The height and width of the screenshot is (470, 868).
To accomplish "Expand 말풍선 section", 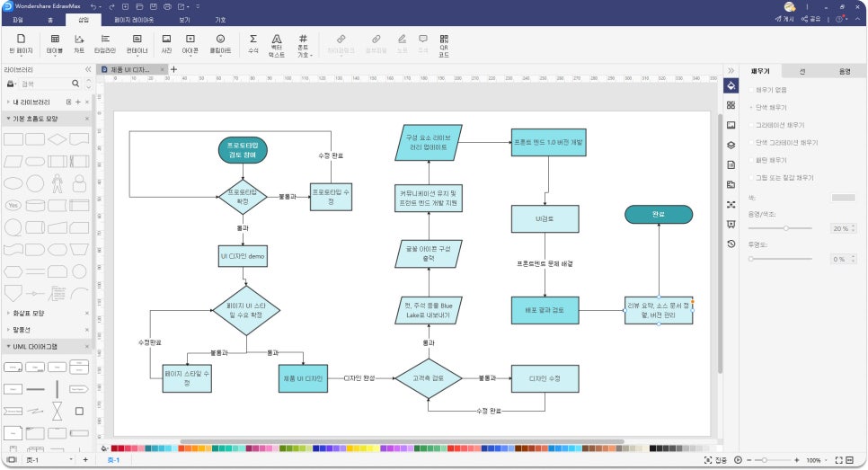I will 8,330.
